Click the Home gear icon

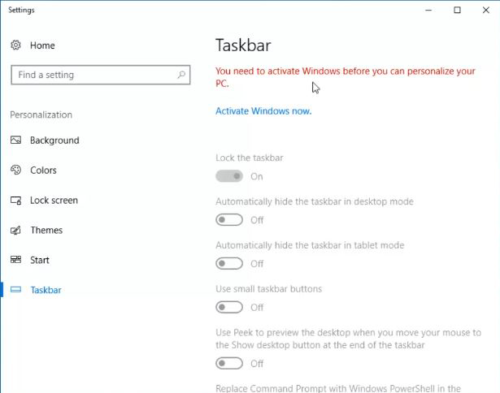click(16, 45)
